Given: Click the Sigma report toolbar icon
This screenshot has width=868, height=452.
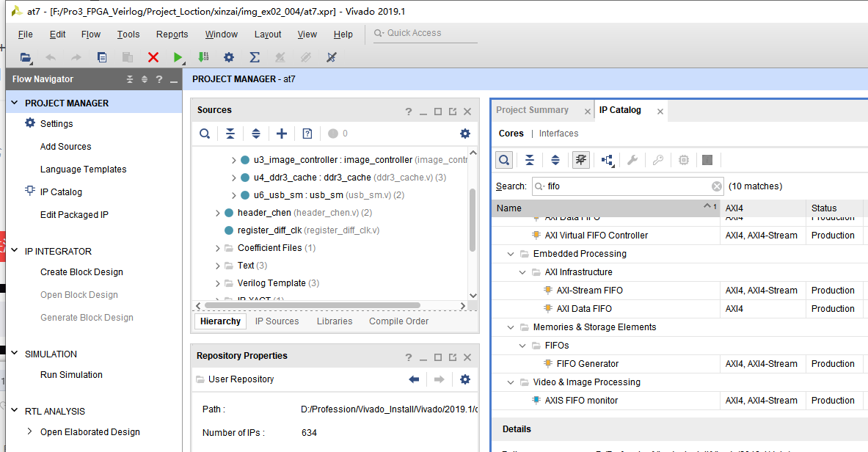Looking at the screenshot, I should pos(255,57).
